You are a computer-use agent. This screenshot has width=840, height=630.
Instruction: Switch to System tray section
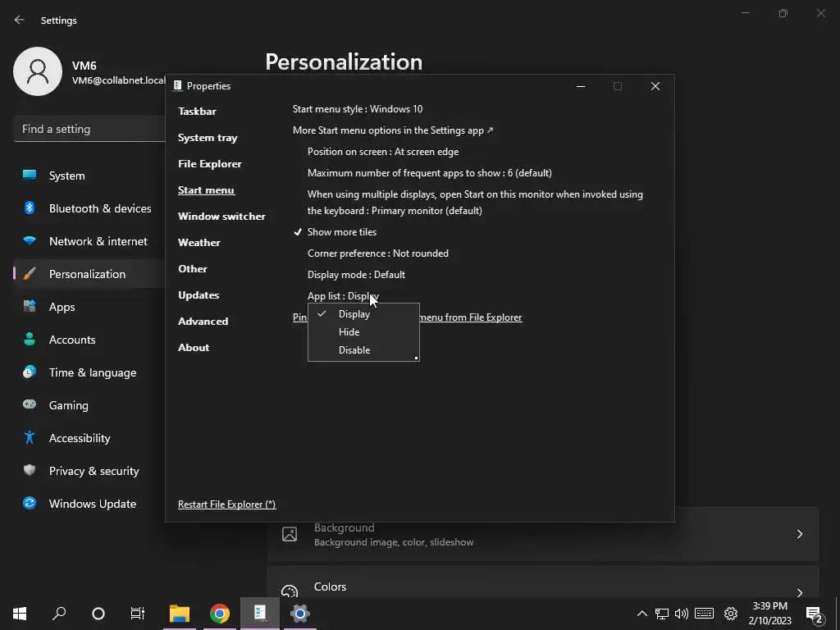pos(208,138)
